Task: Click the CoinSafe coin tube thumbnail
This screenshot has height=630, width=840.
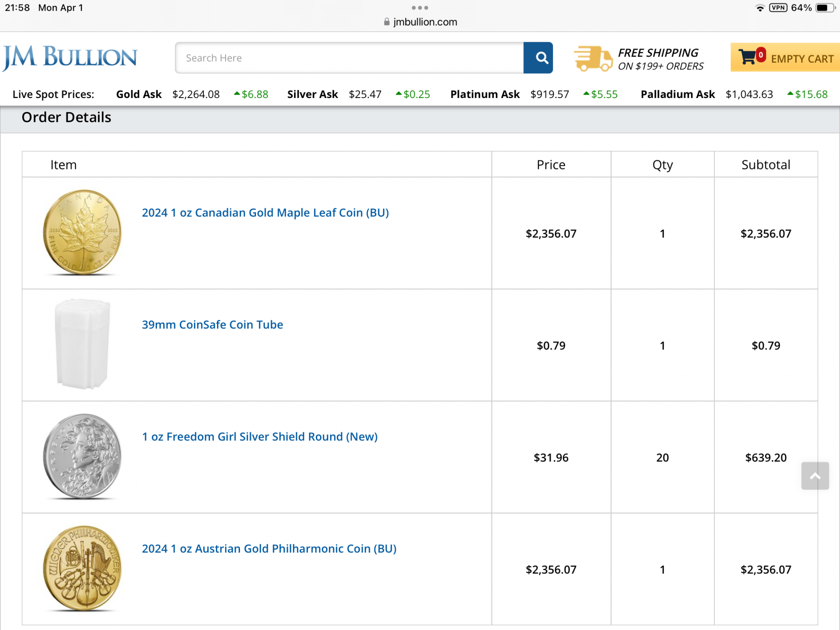Action: 82,344
